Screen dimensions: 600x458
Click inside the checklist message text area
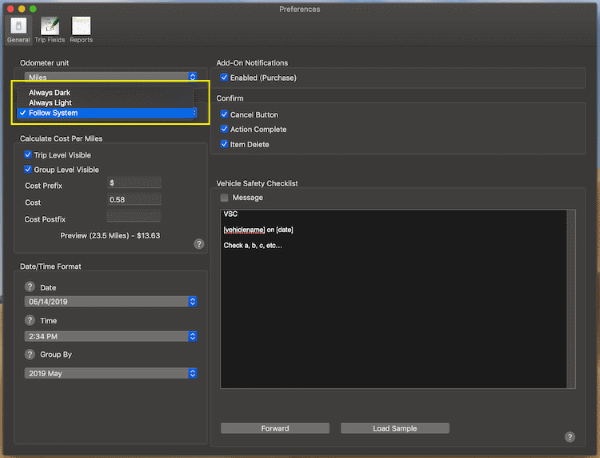[x=394, y=320]
